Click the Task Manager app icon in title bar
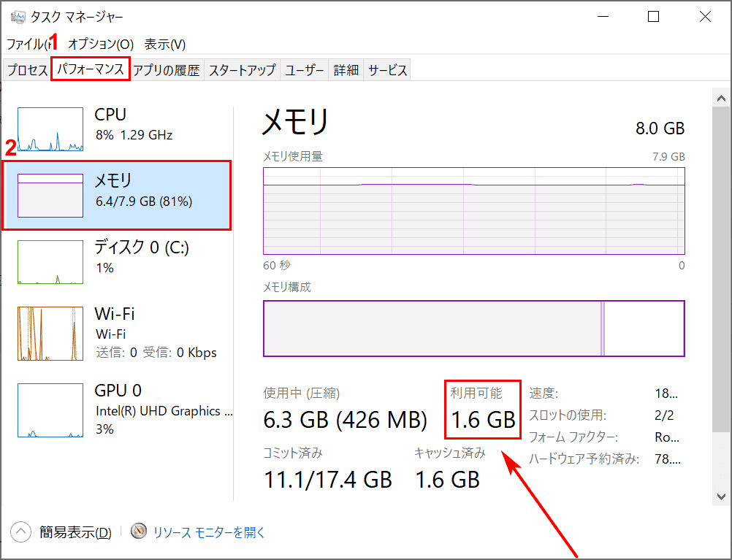Image resolution: width=732 pixels, height=560 pixels. [18, 17]
